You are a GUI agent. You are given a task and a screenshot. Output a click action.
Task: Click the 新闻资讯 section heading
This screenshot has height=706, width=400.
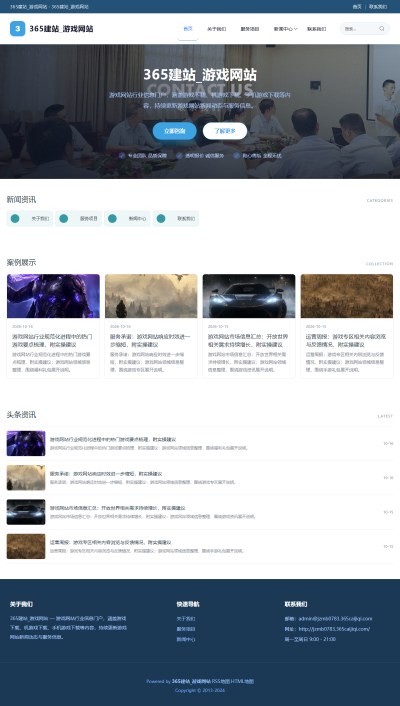click(21, 199)
